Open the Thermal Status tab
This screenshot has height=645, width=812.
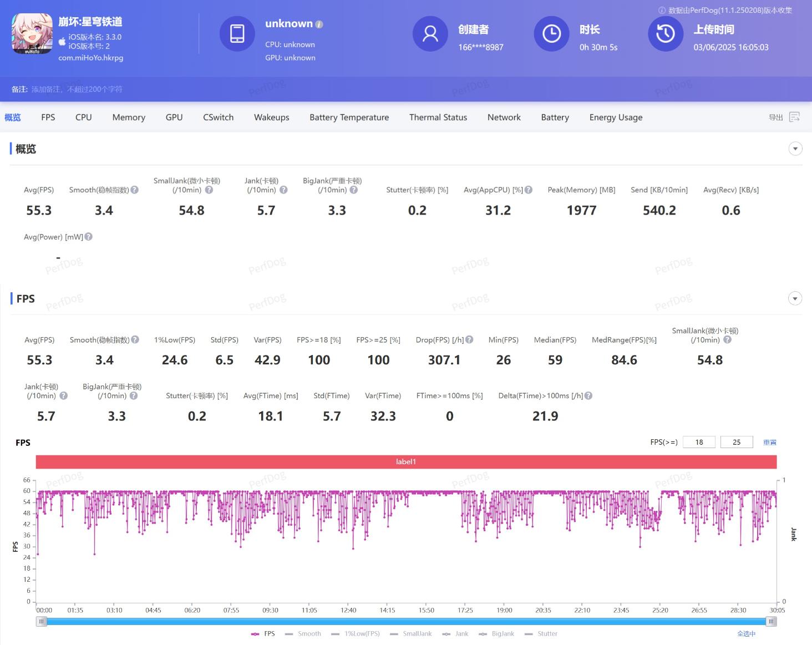pos(438,117)
